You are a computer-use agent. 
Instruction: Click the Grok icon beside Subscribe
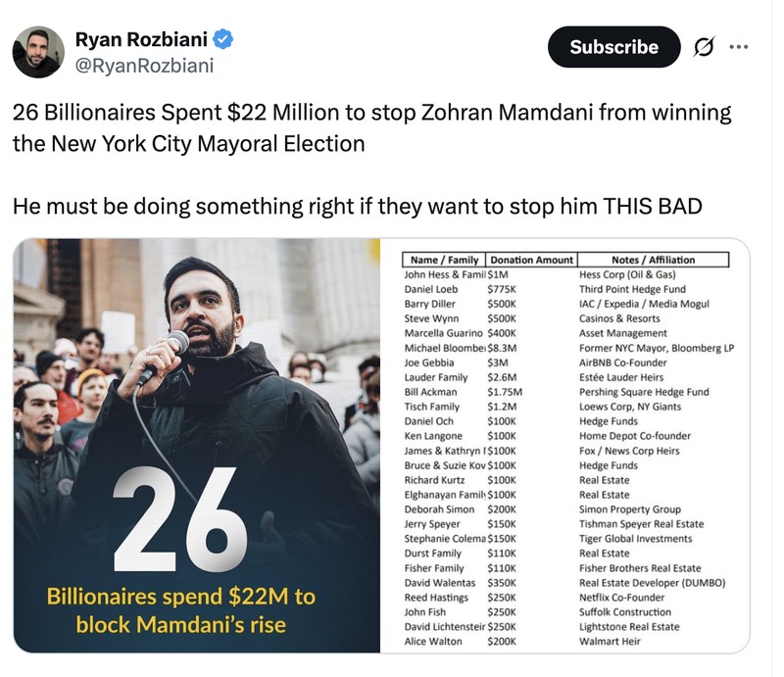tap(703, 47)
